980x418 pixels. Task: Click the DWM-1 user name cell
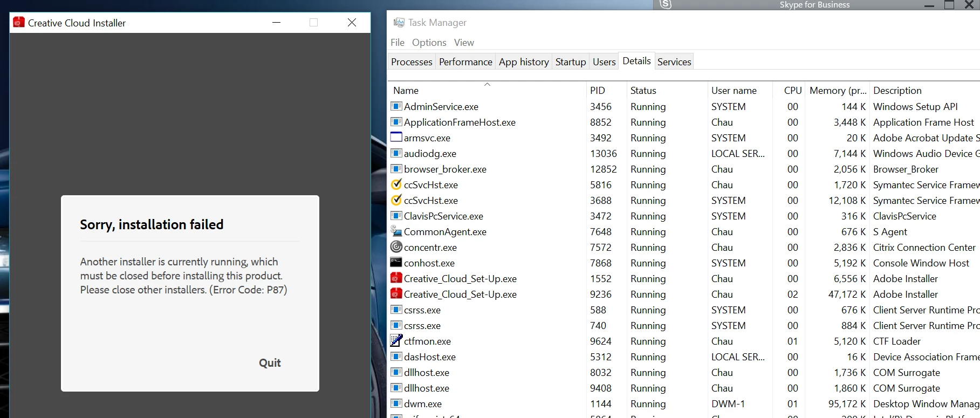pos(728,403)
